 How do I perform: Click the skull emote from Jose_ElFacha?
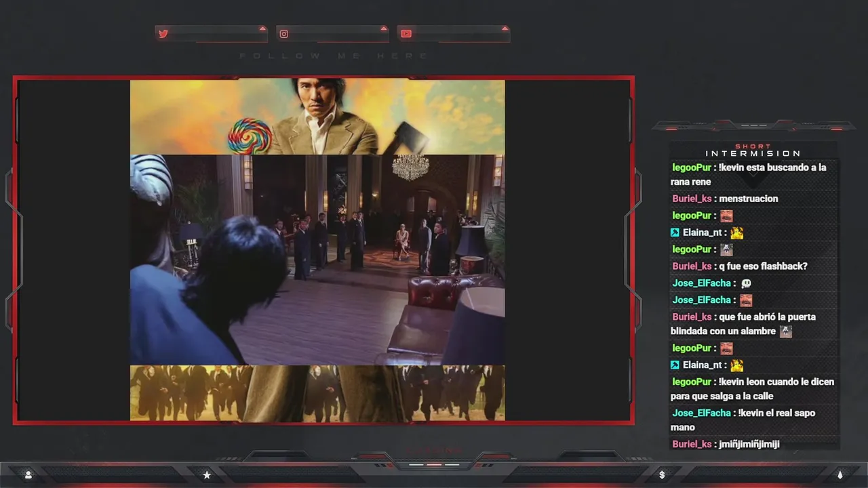(x=746, y=283)
